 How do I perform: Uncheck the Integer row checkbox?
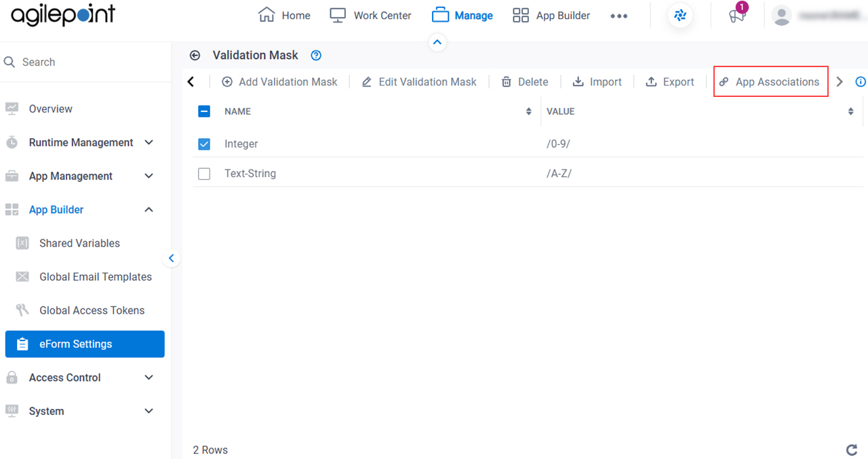204,144
